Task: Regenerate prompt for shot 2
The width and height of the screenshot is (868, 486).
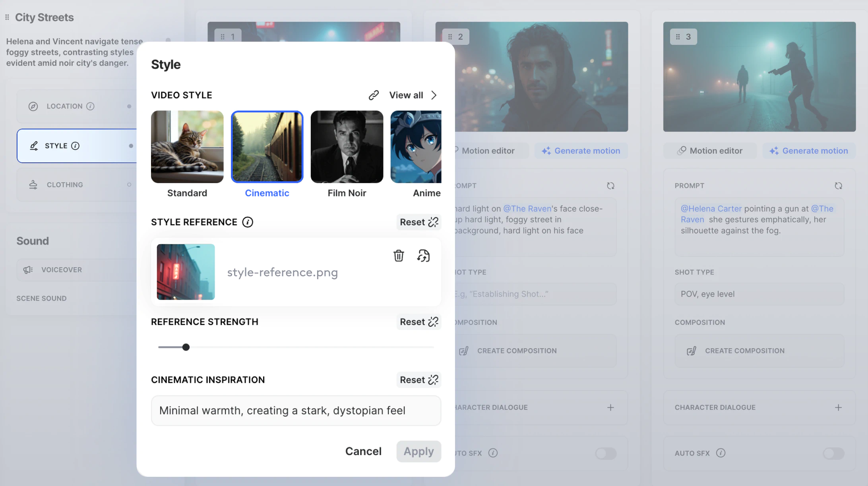Action: click(x=610, y=186)
